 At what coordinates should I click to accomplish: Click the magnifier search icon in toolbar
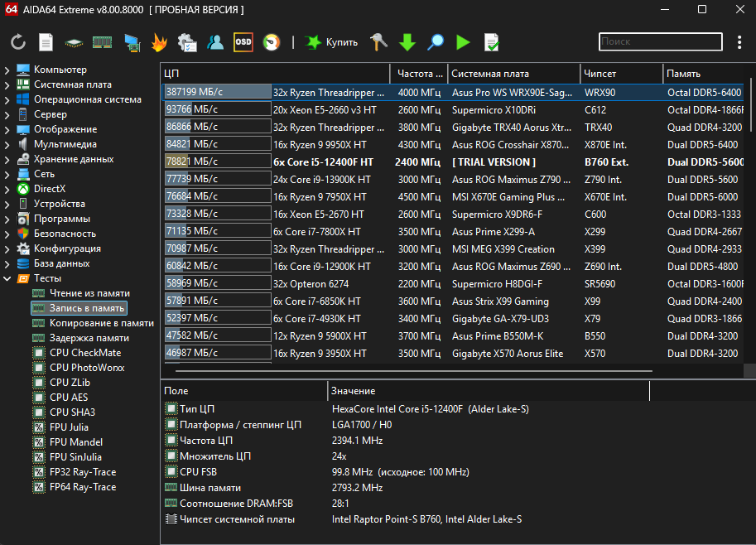point(435,42)
